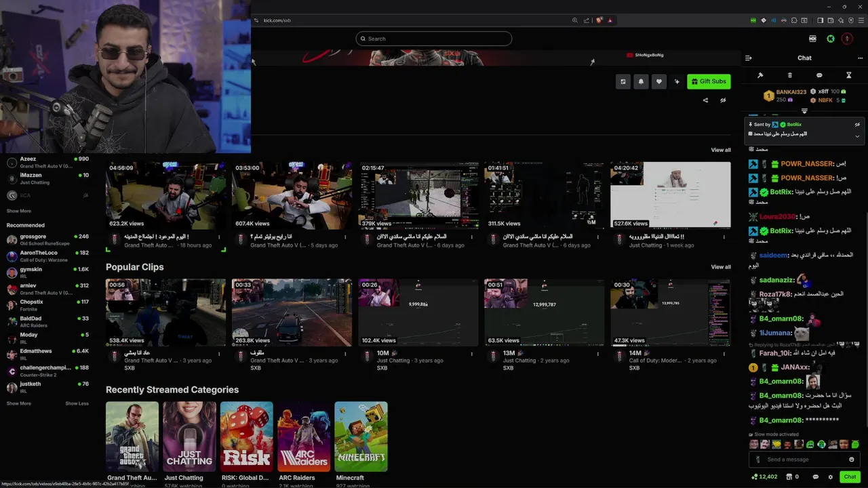Send message with green Chat button
The width and height of the screenshot is (868, 488).
coord(850,477)
